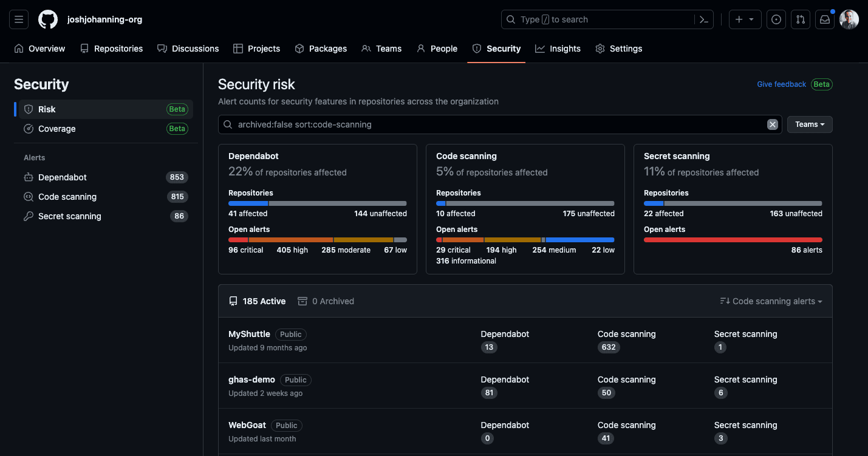Show the 0 Archived repositories
868x456 pixels.
(326, 301)
